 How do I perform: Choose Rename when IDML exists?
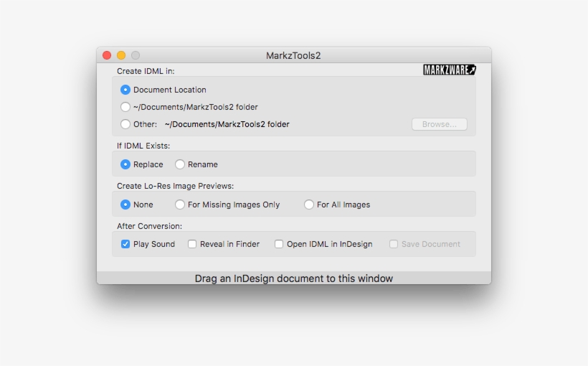click(x=179, y=164)
